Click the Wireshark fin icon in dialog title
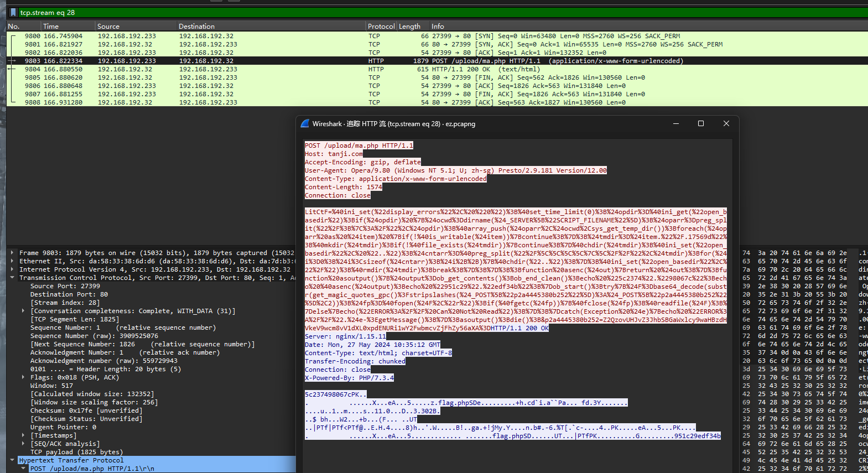868x473 pixels. 305,124
